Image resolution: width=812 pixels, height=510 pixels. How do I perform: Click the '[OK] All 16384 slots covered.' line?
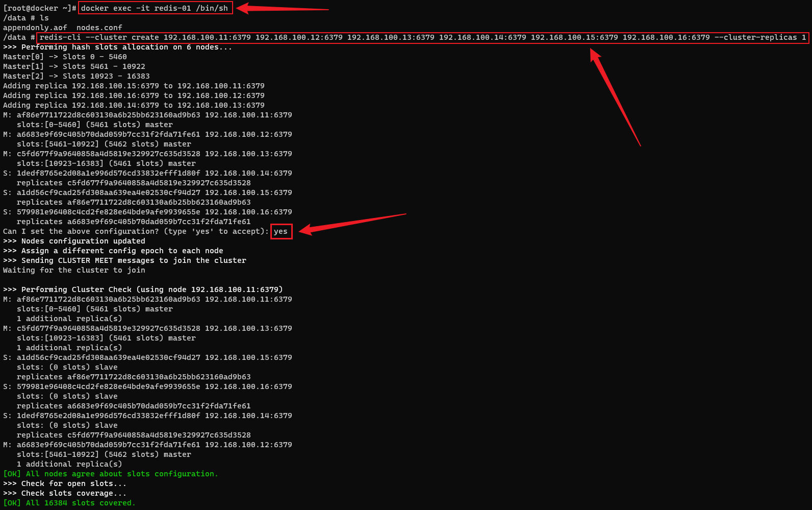[69, 503]
